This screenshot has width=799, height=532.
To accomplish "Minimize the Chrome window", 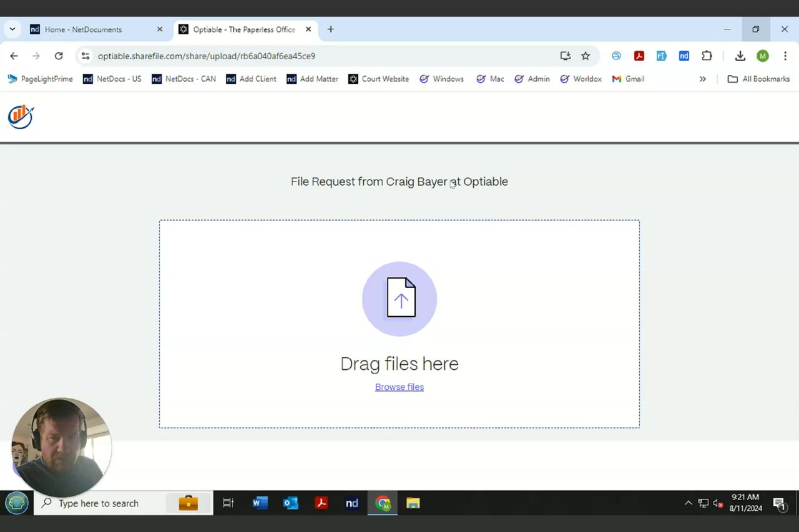I will point(727,29).
